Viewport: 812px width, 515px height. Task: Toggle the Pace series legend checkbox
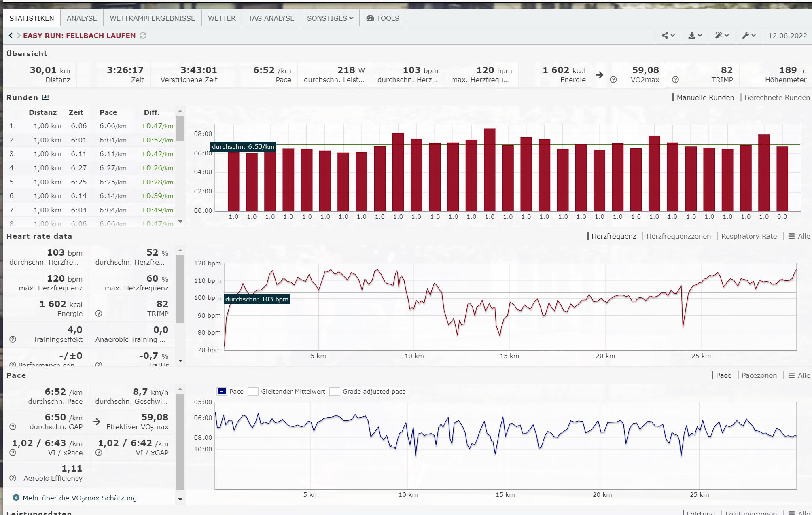pyautogui.click(x=222, y=392)
